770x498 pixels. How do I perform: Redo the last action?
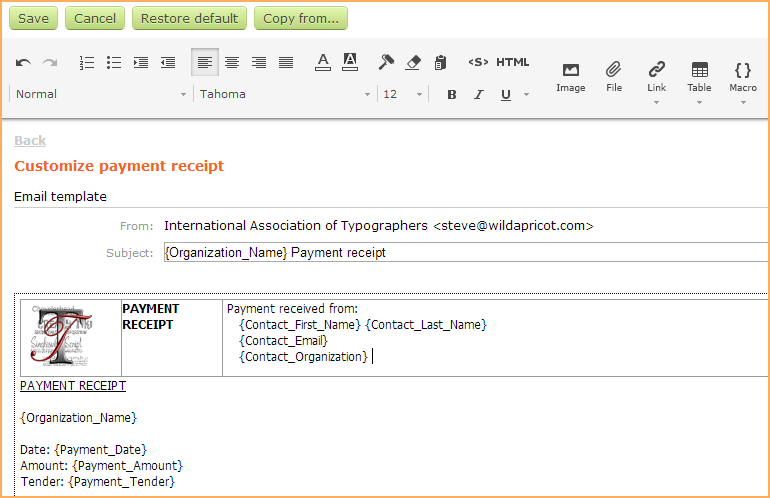(x=50, y=62)
